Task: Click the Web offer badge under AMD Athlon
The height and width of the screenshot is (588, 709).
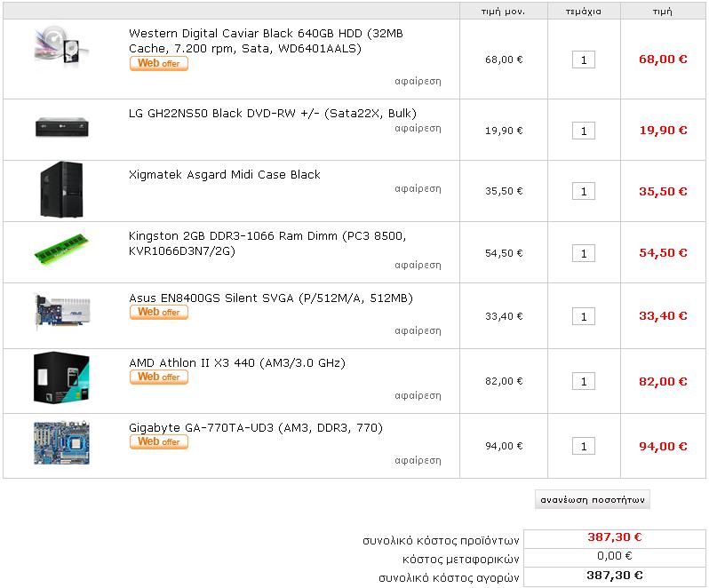Action: point(159,377)
